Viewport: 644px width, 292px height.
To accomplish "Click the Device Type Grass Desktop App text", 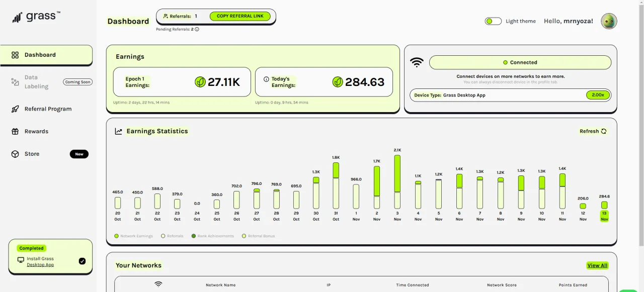I will [450, 95].
